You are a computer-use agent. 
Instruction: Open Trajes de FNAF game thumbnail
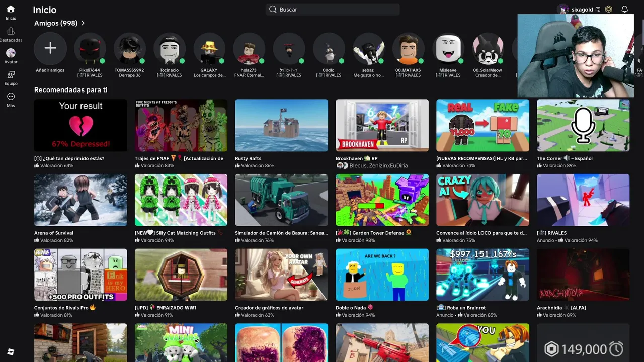tap(181, 125)
